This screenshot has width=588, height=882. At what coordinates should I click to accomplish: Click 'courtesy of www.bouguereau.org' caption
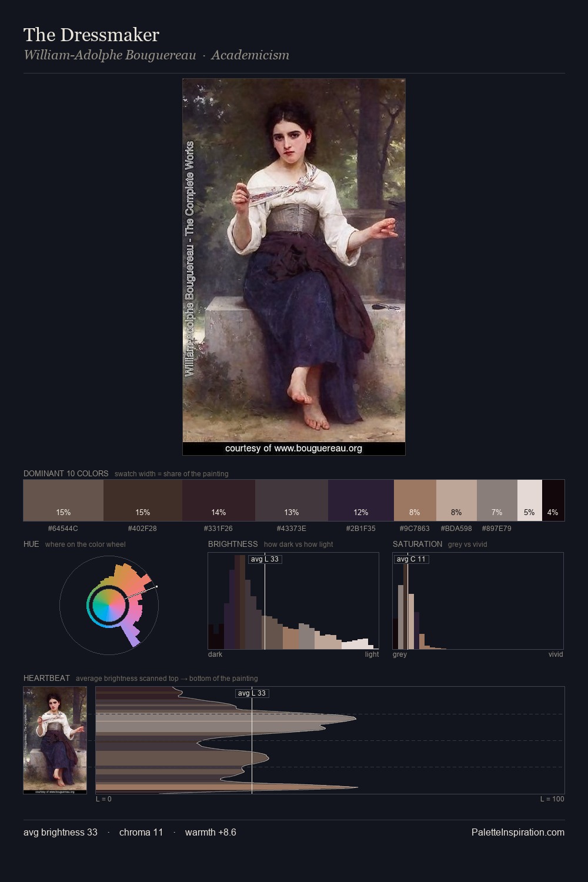click(x=293, y=449)
